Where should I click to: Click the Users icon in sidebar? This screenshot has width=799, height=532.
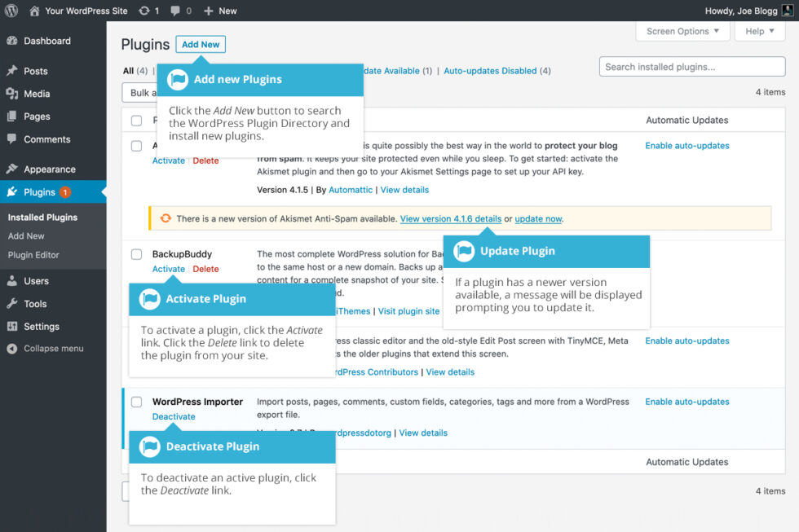[x=12, y=281]
